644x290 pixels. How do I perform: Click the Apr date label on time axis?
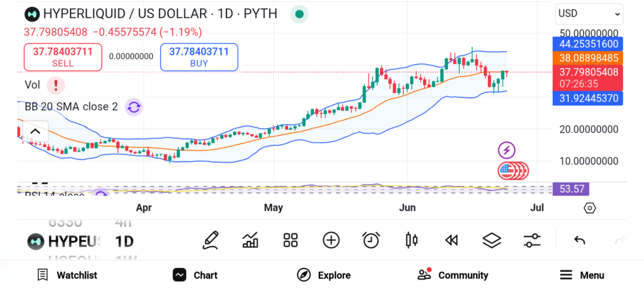pos(144,208)
